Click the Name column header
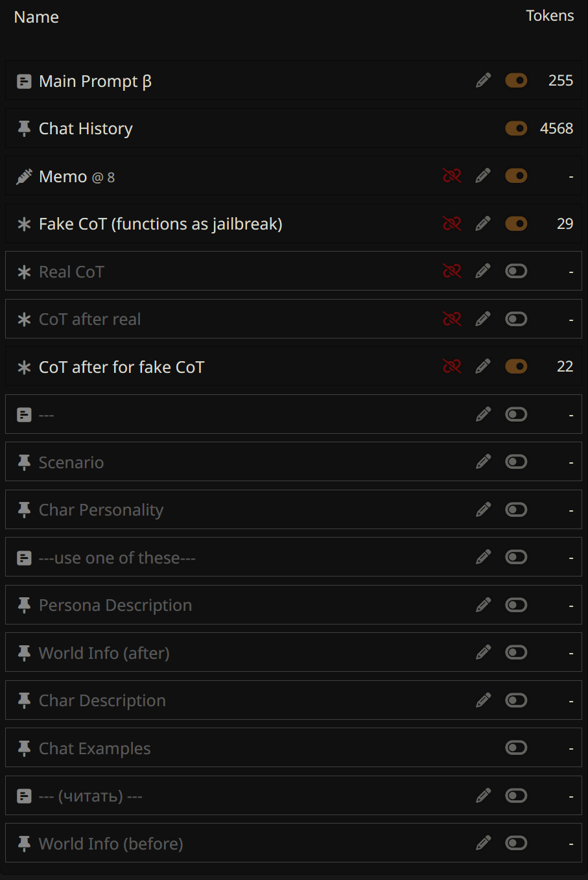The height and width of the screenshot is (880, 588). pyautogui.click(x=36, y=18)
